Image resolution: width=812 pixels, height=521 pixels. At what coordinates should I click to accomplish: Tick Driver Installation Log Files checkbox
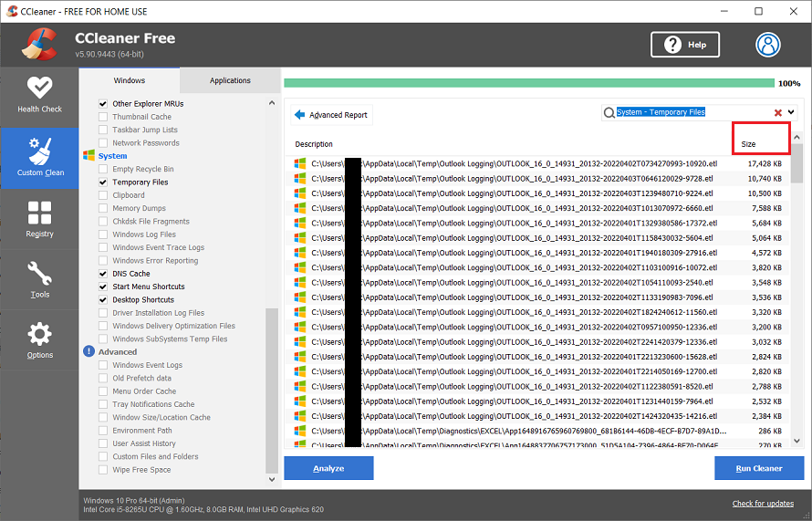click(x=103, y=313)
